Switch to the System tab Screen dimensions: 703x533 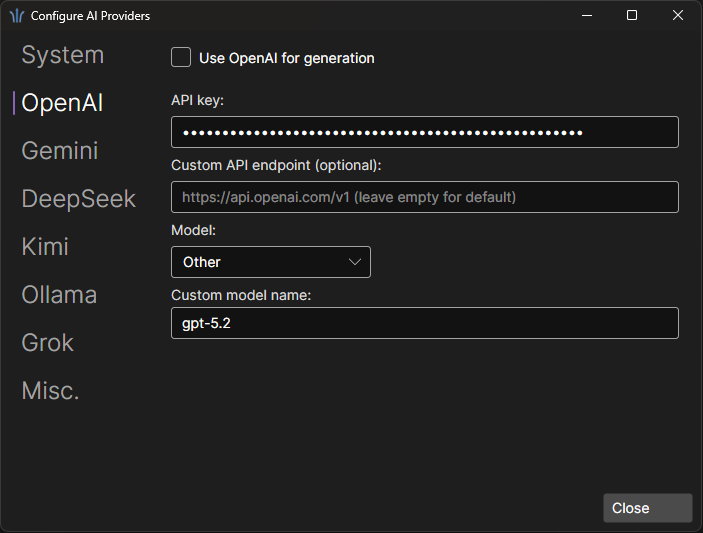[62, 55]
